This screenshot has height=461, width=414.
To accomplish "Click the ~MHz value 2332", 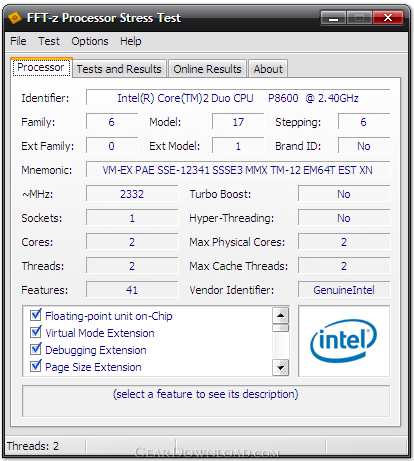I will (132, 194).
